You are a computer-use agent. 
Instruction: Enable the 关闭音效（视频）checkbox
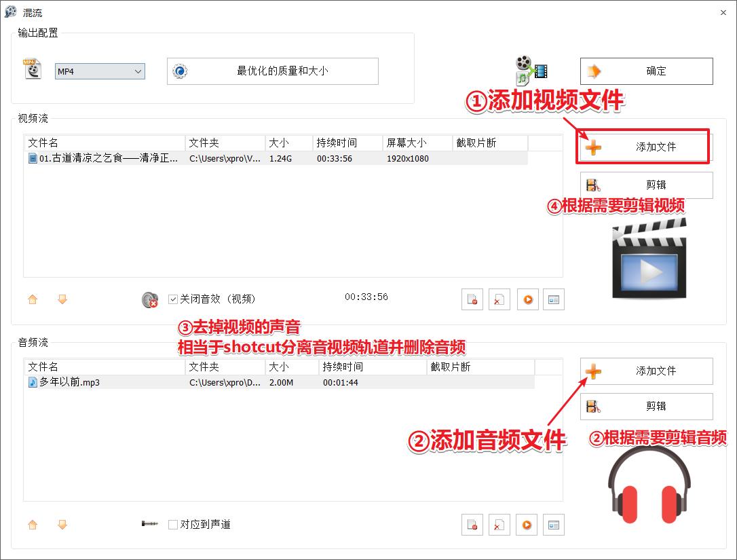point(173,299)
